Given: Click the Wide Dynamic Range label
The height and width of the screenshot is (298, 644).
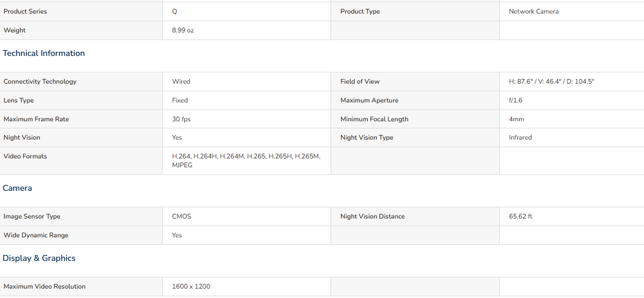Looking at the screenshot, I should point(36,235).
